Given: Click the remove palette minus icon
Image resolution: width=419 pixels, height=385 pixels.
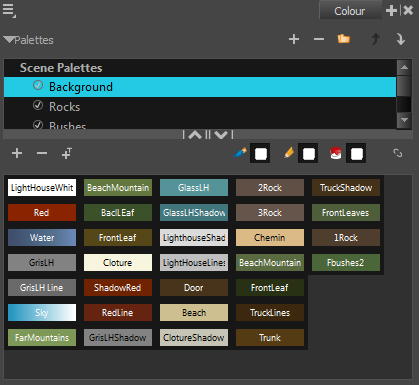Looking at the screenshot, I should 319,39.
